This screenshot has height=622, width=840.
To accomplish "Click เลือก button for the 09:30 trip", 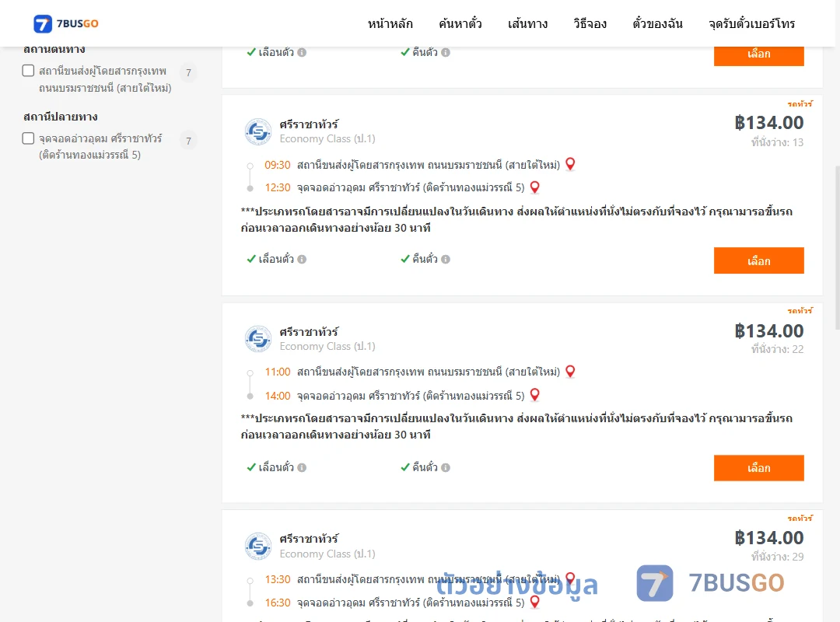I will [758, 260].
